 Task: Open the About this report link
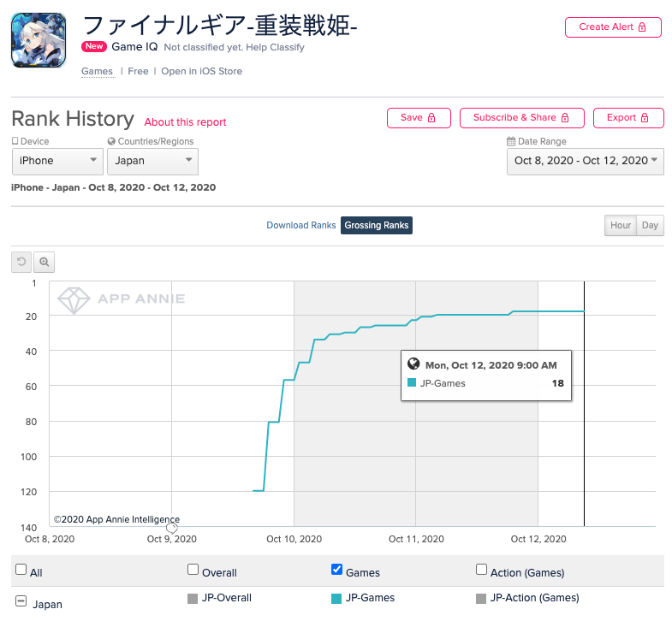click(185, 122)
